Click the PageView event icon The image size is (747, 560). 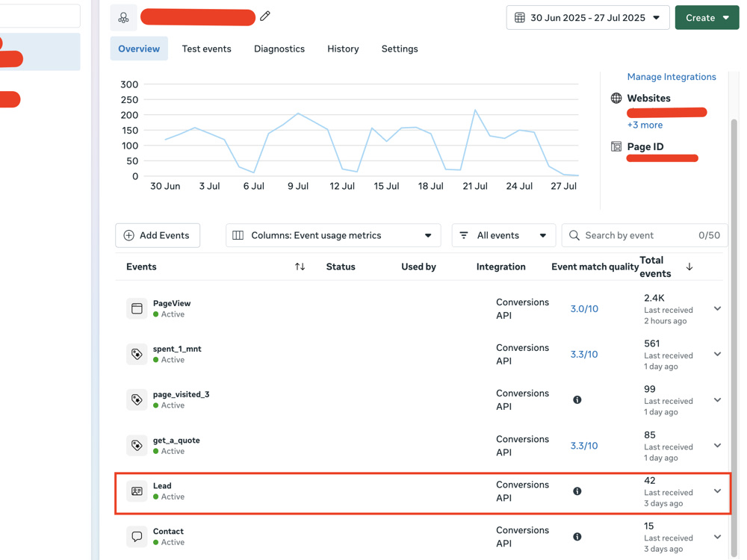coord(137,308)
